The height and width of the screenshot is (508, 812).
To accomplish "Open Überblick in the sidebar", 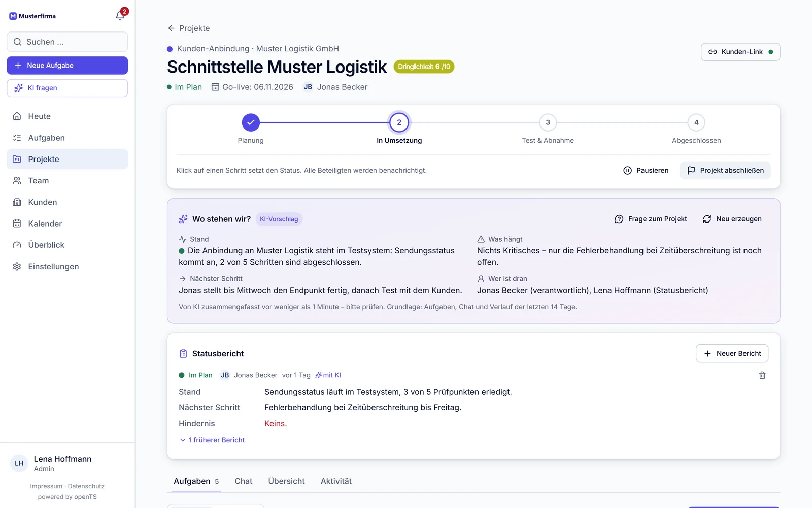I will pos(67,245).
